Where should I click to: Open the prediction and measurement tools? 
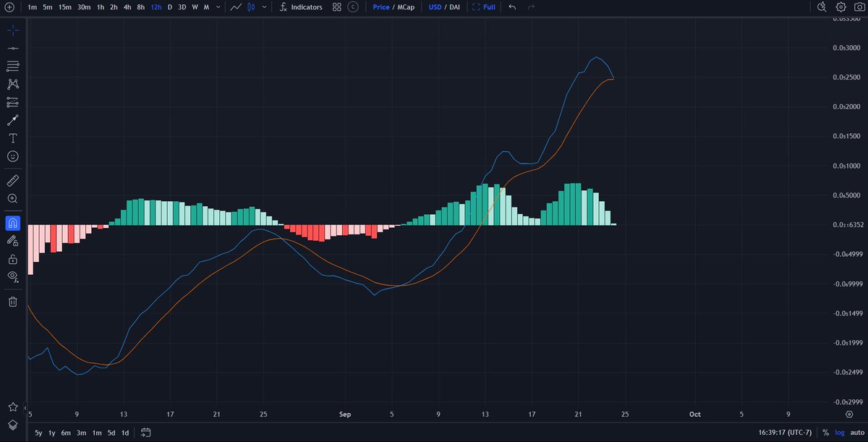point(13,102)
